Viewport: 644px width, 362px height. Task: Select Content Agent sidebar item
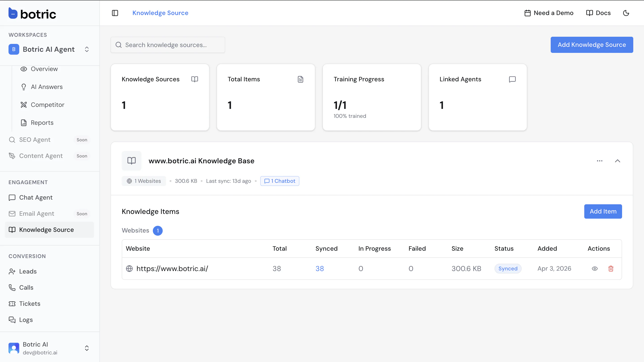[49, 156]
